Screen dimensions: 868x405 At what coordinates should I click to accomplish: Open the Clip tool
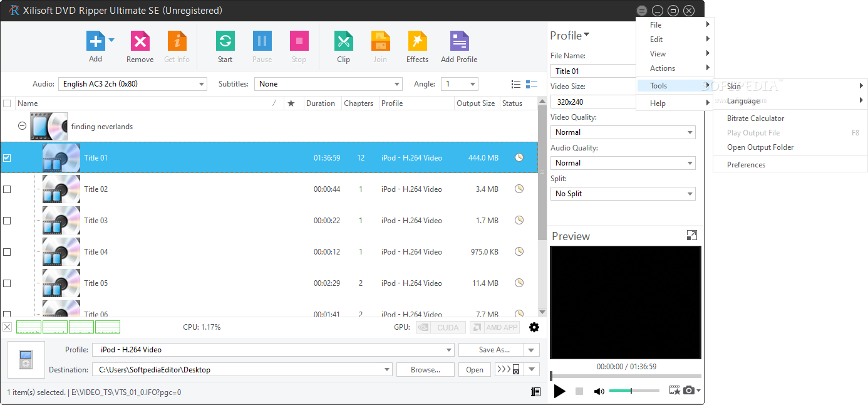coord(343,41)
